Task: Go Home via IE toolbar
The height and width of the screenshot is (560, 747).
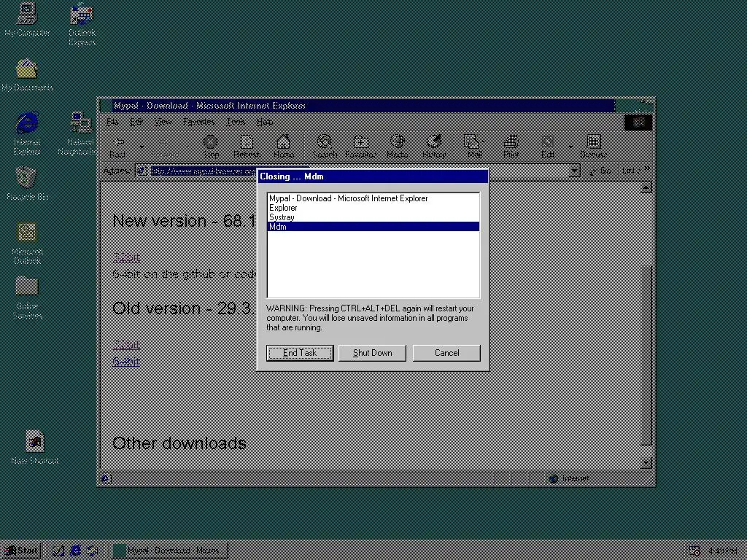Action: [284, 147]
